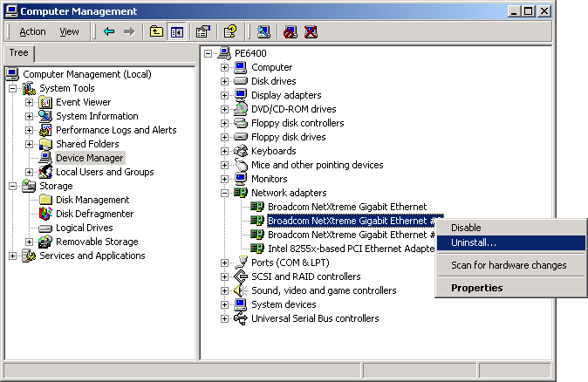The width and height of the screenshot is (588, 382).
Task: Select the Floppy disk drives entry
Action: tap(289, 137)
